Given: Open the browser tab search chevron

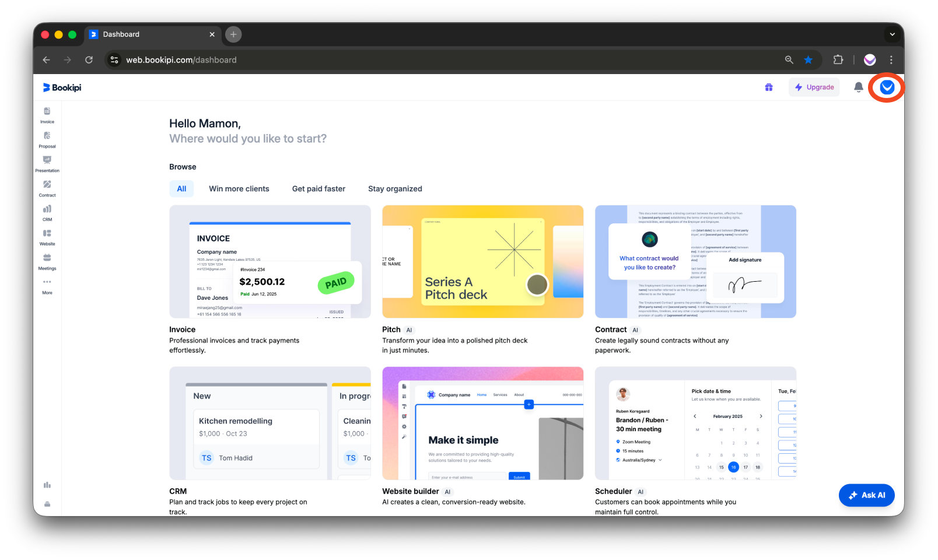Looking at the screenshot, I should (x=892, y=34).
